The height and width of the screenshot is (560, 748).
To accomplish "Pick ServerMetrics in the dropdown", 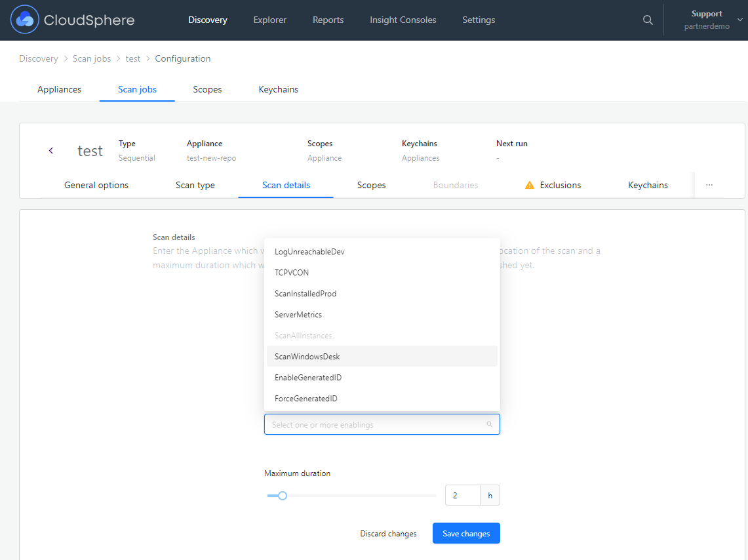I will [x=382, y=314].
